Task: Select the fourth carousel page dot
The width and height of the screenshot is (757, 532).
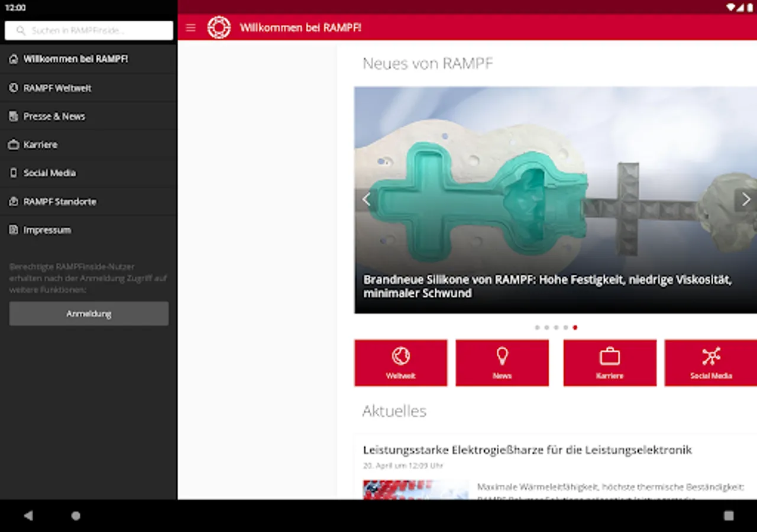Action: (x=565, y=327)
